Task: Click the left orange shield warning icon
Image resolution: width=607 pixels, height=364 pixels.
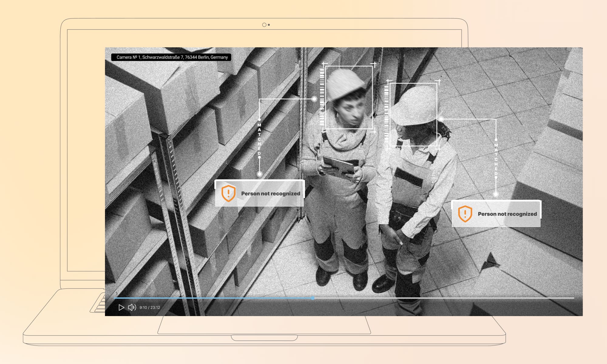Action: click(x=228, y=193)
